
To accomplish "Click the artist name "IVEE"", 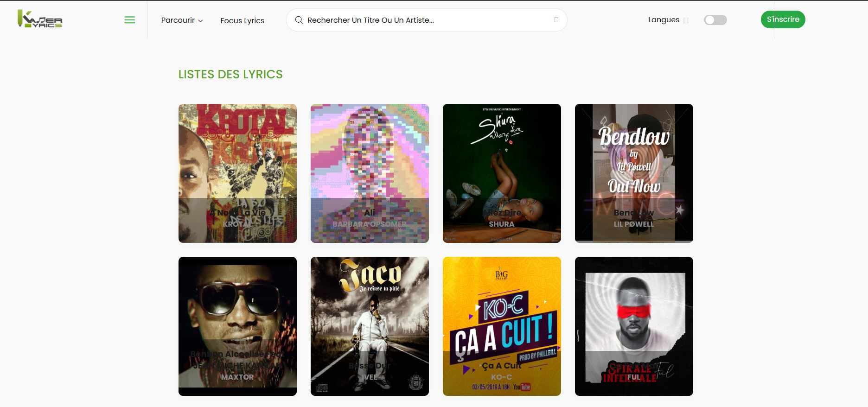I will pyautogui.click(x=370, y=377).
